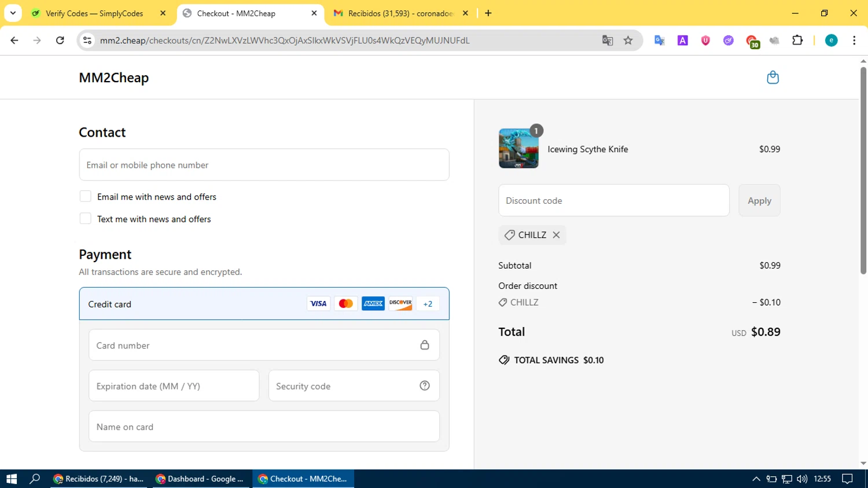The height and width of the screenshot is (488, 868).
Task: Click the volume speaker tray icon
Action: point(802,479)
